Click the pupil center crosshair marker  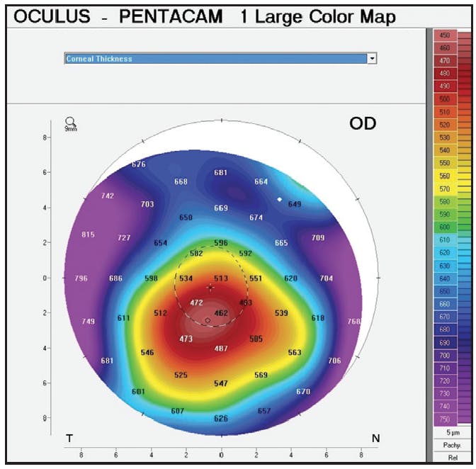pos(210,287)
